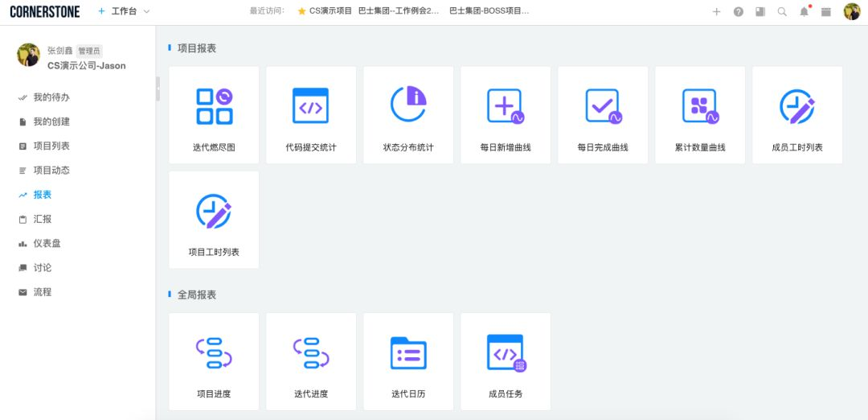Click the plus add icon in top bar

coord(716,11)
